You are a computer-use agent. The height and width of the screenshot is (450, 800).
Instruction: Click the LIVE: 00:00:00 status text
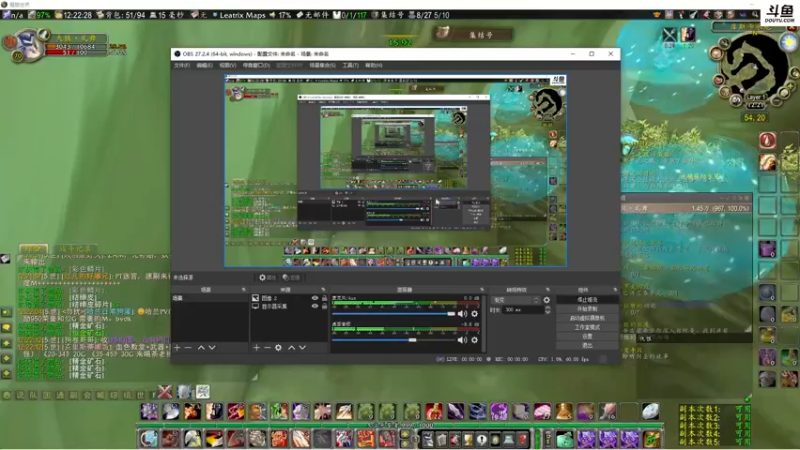[x=464, y=359]
